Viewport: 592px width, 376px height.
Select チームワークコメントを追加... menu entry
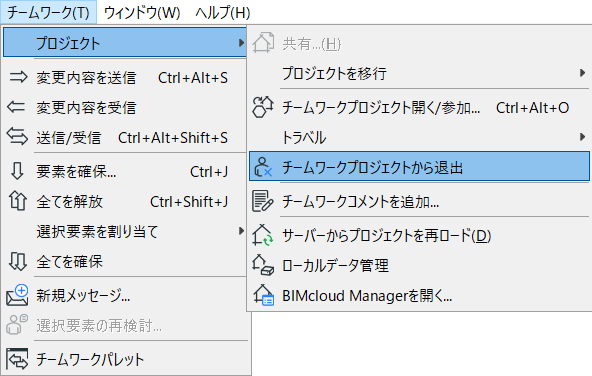tap(419, 202)
